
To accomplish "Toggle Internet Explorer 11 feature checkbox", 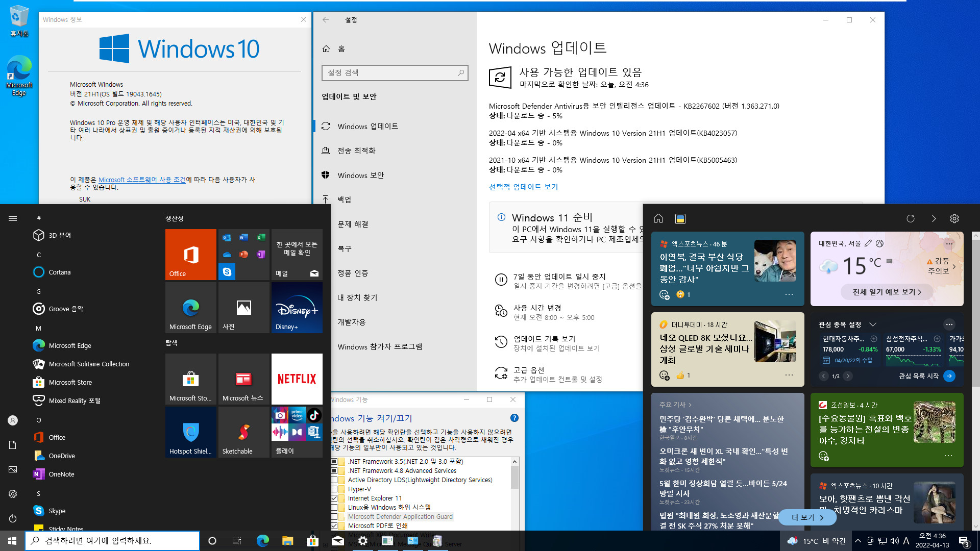I will pos(334,498).
